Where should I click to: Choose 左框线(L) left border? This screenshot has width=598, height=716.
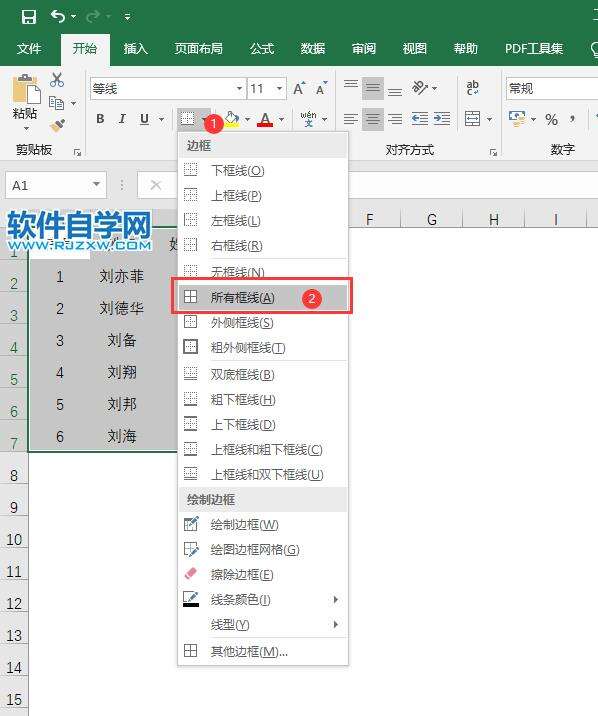(263, 221)
